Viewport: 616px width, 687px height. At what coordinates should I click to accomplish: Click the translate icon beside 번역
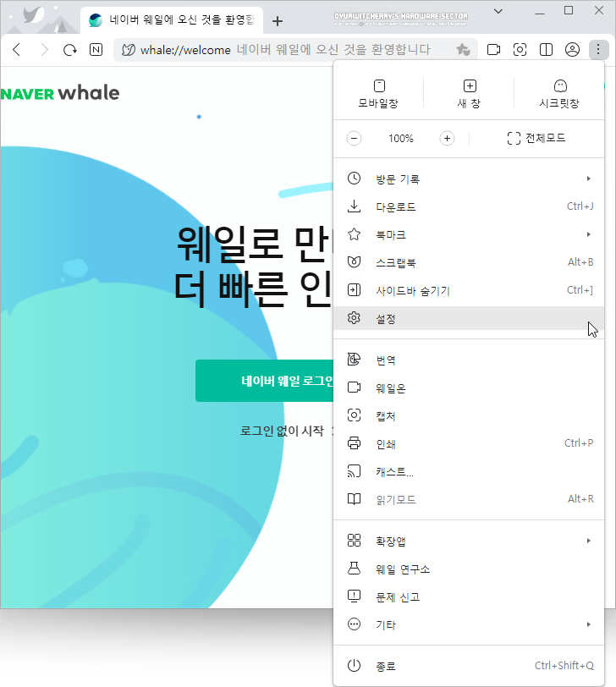click(354, 360)
